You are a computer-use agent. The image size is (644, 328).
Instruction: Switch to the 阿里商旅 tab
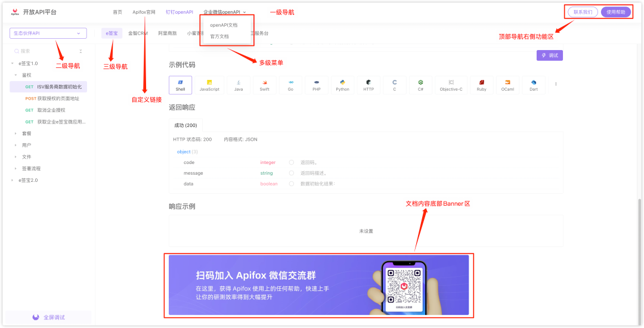tap(168, 33)
